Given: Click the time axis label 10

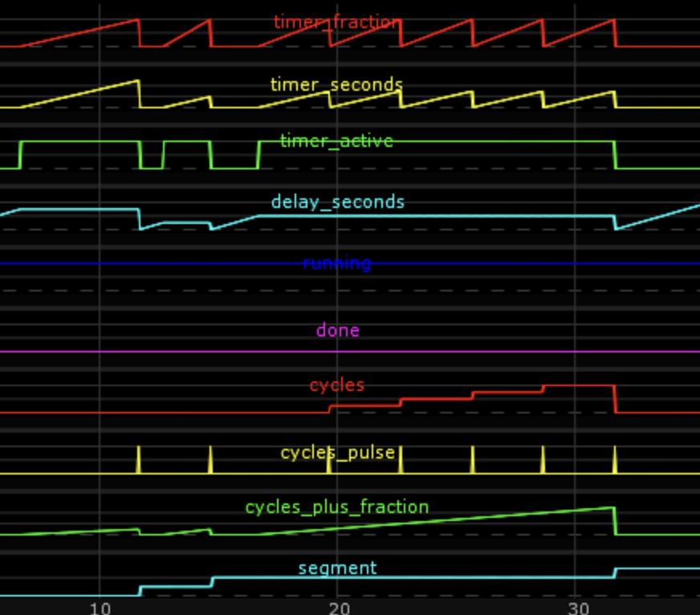Looking at the screenshot, I should [100, 608].
